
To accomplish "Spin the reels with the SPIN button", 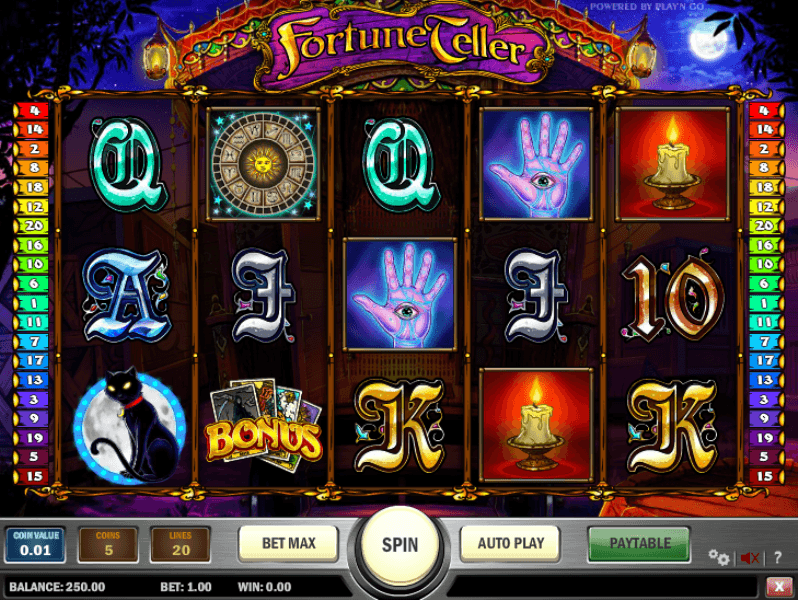I will (400, 545).
